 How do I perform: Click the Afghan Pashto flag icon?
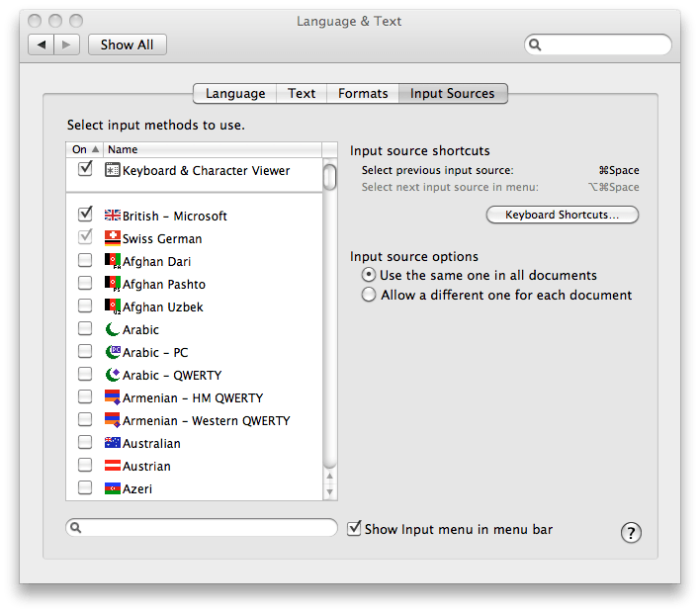(113, 284)
